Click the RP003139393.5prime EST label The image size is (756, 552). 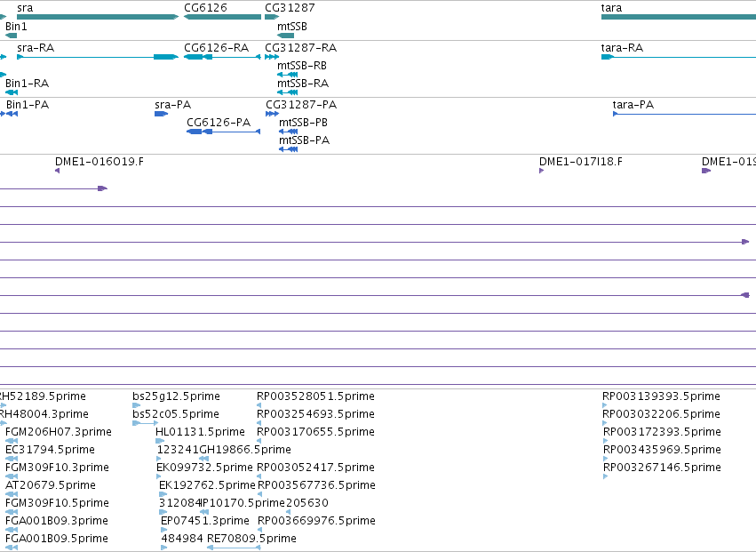click(x=662, y=396)
